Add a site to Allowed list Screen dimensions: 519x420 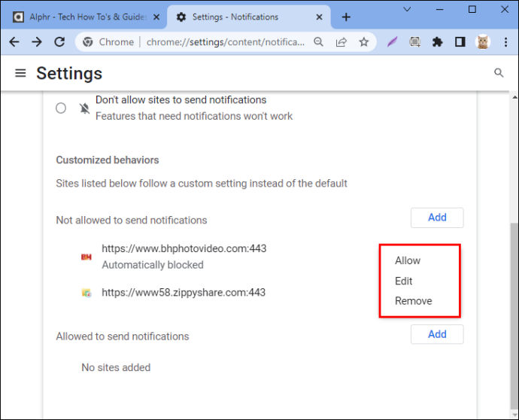pos(437,334)
